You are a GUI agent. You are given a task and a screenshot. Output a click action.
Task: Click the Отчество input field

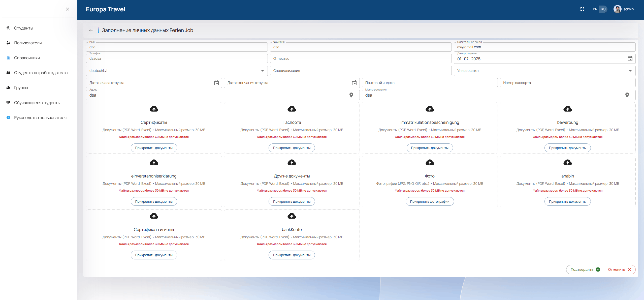pos(361,58)
